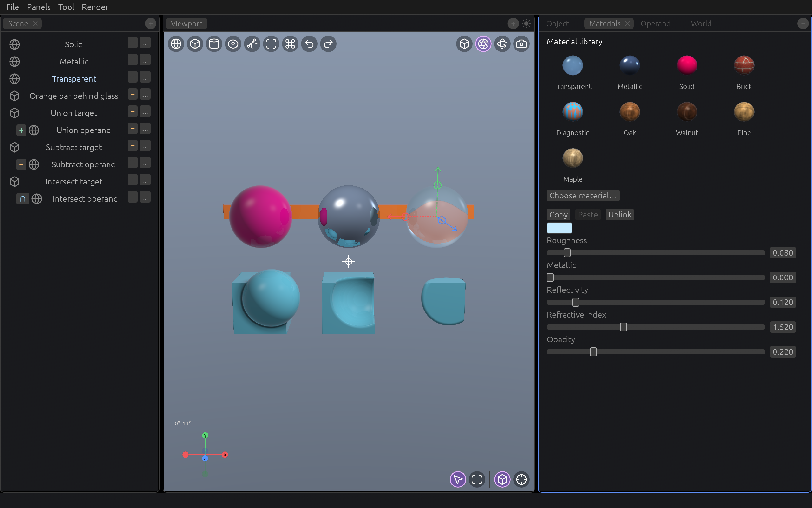Screen dimensions: 812x508
Task: Redo the last action in viewport
Action: click(x=328, y=44)
